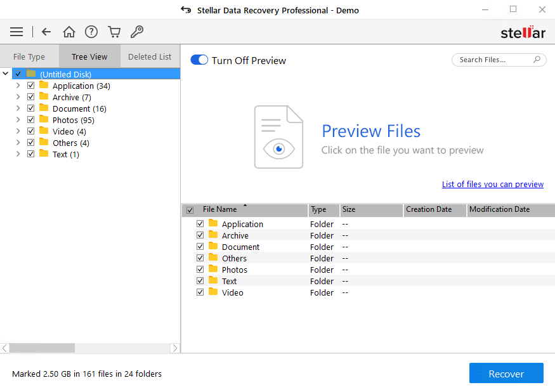Uncheck Photos (95) checkbox in tree
555x392 pixels.
tap(31, 120)
